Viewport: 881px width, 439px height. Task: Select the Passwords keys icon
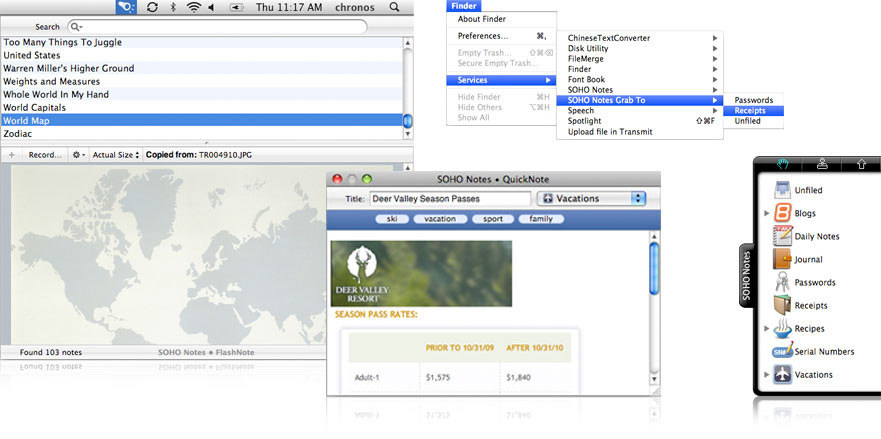click(783, 282)
